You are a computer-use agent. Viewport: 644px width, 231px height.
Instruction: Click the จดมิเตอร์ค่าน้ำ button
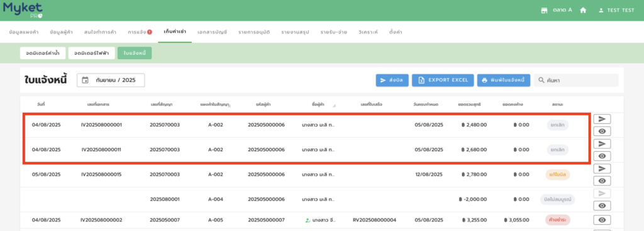click(43, 53)
